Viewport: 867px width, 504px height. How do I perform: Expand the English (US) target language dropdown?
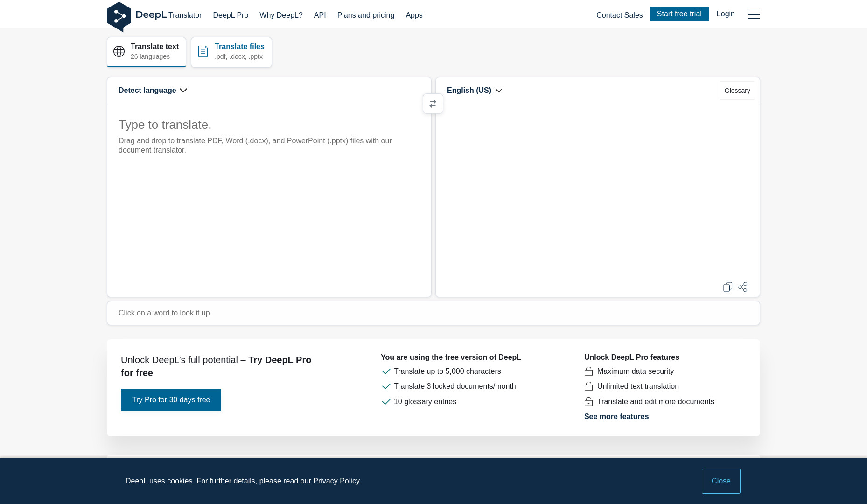(x=475, y=91)
